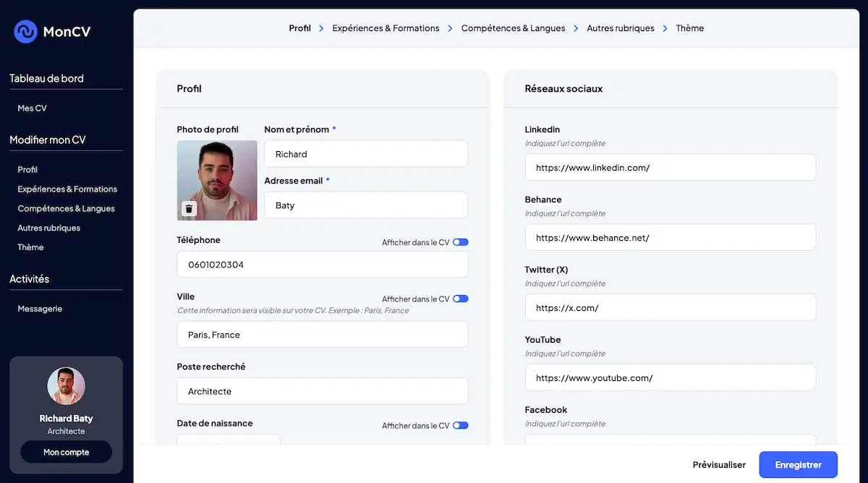
Task: Click Richard Baty's avatar in the sidebar
Action: [x=66, y=385]
